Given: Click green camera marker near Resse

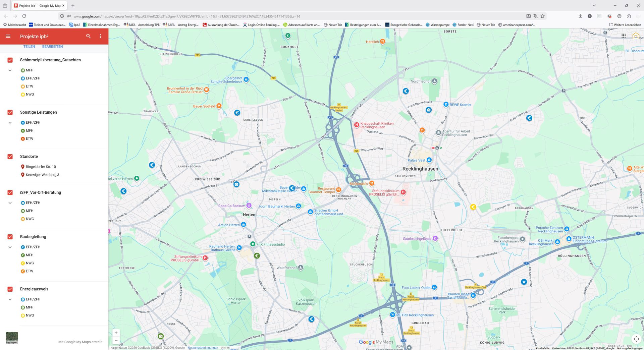Looking at the screenshot, I should [161, 336].
